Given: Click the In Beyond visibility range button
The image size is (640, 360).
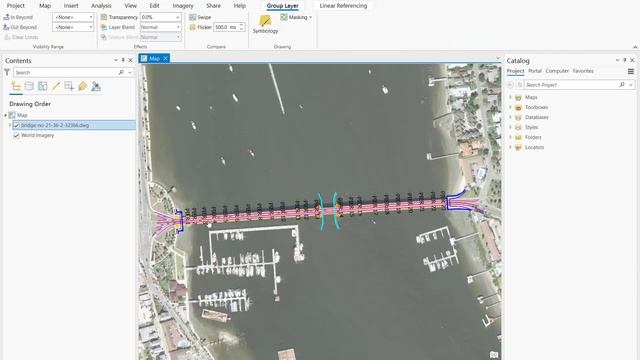Looking at the screenshot, I should 18,17.
